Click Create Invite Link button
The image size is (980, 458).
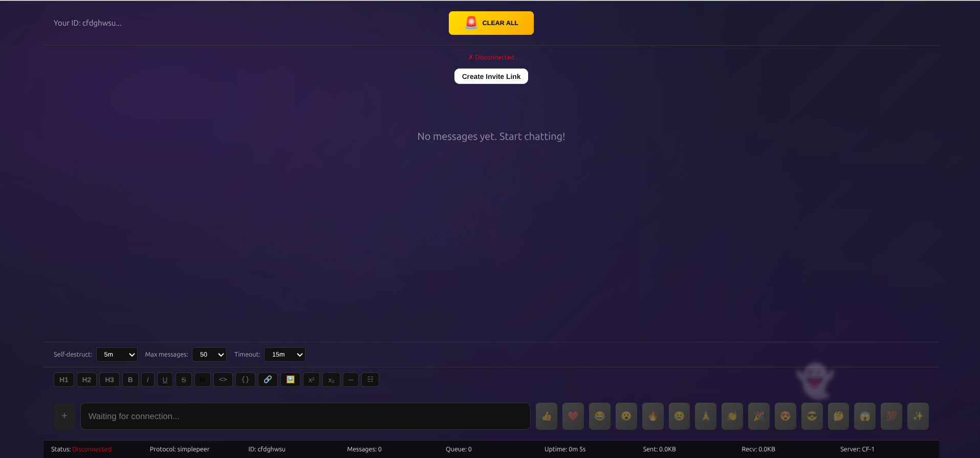(x=491, y=76)
